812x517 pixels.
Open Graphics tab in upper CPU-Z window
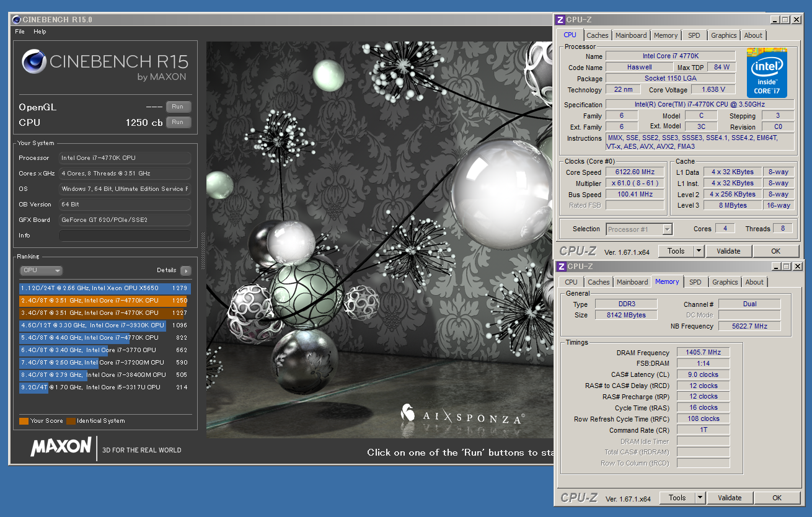coord(724,35)
